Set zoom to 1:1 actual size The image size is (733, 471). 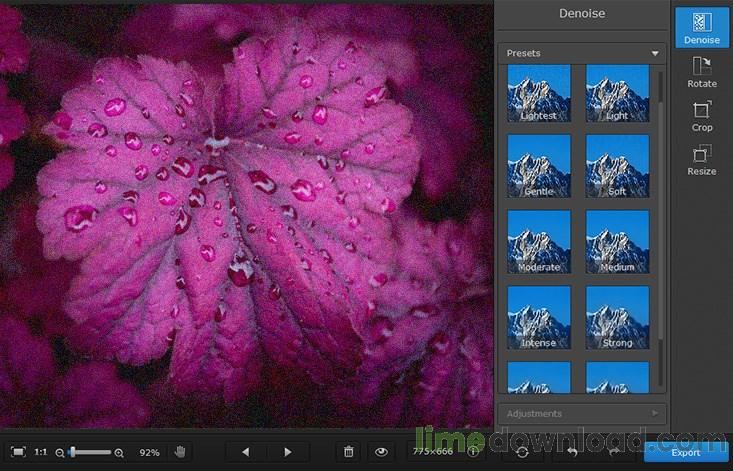tap(41, 452)
